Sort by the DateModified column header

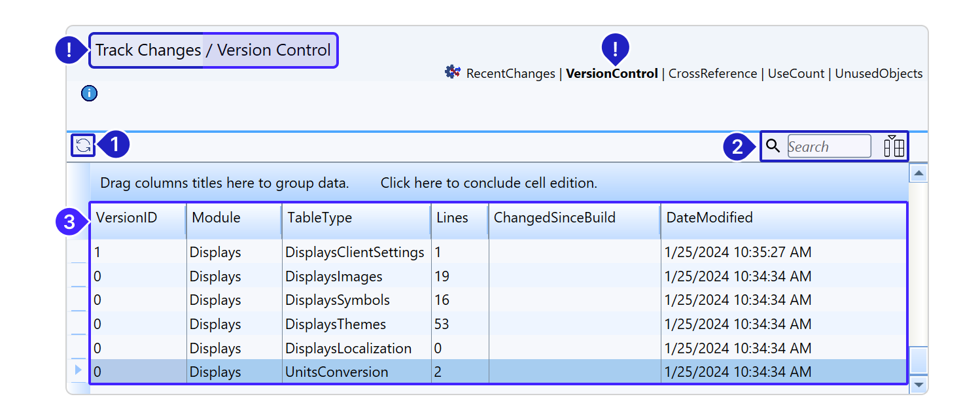pos(710,218)
